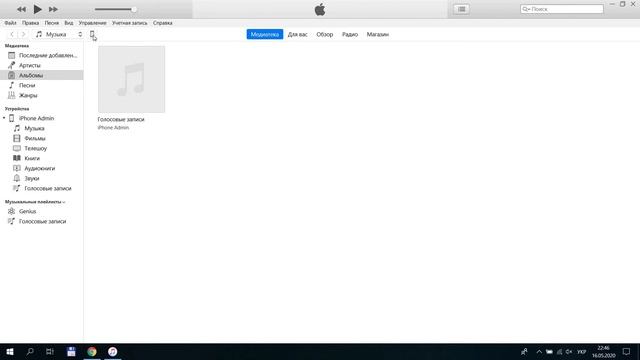Image resolution: width=640 pixels, height=360 pixels.
Task: Collapse the Музыкальные плейлисты section header
Action: tap(35, 202)
